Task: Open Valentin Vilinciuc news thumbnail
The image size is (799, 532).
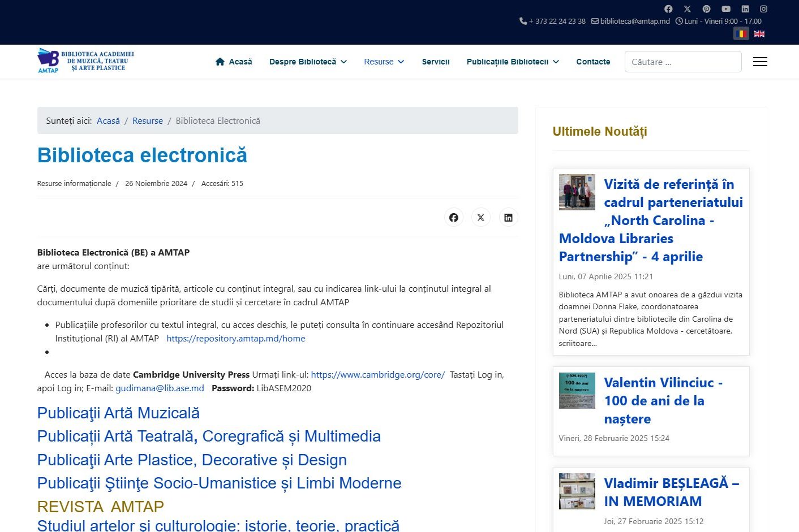Action: pos(577,391)
